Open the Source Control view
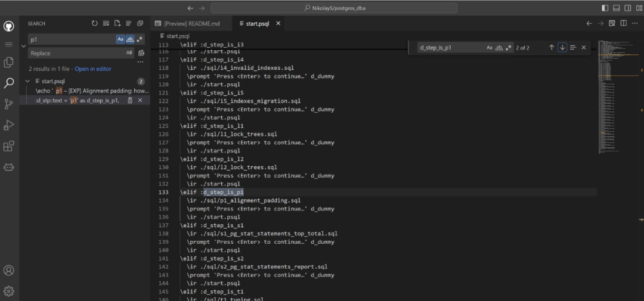 click(x=9, y=104)
